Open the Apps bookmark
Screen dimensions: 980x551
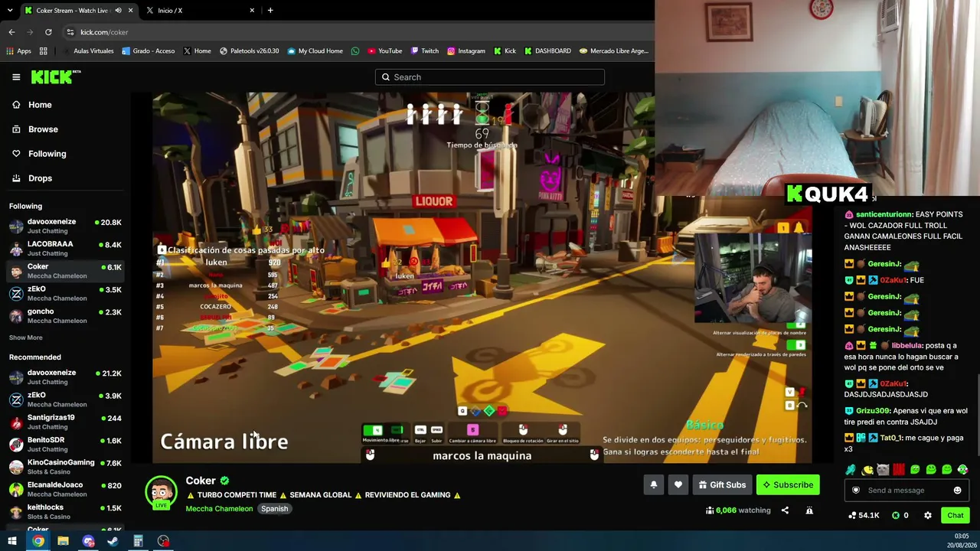tap(18, 51)
